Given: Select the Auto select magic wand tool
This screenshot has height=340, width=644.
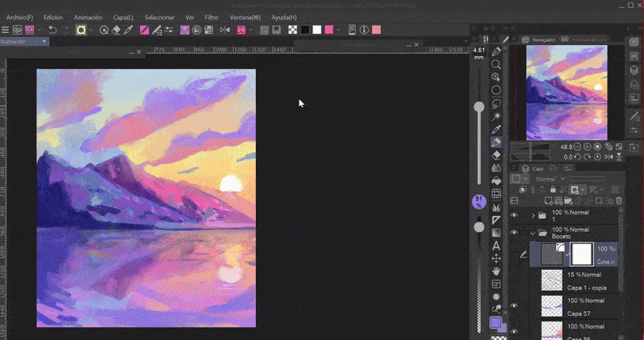Looking at the screenshot, I should point(496,116).
